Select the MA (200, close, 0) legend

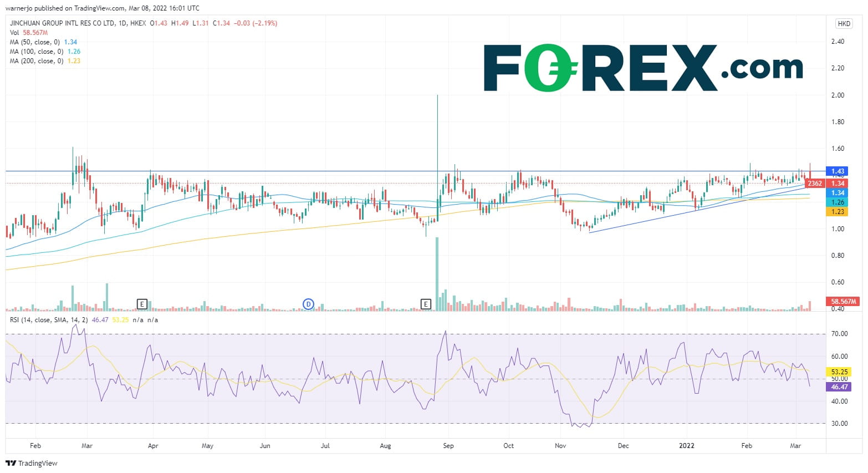[37, 61]
